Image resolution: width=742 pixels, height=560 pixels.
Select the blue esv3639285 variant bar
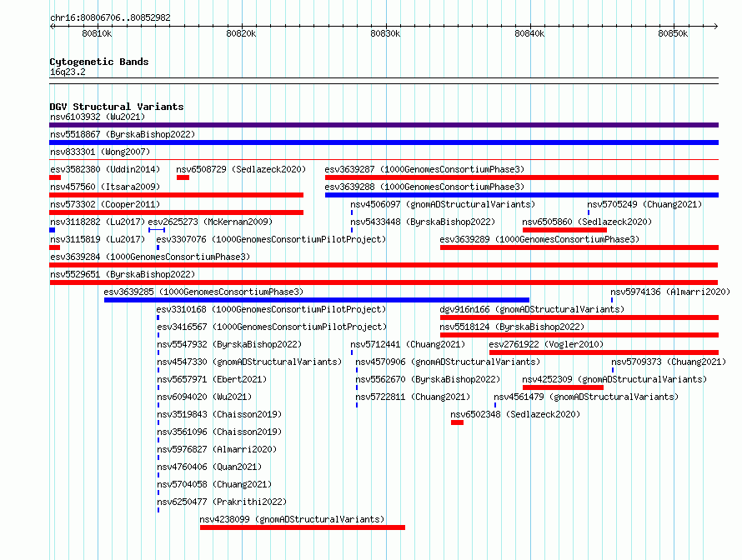pos(317,300)
